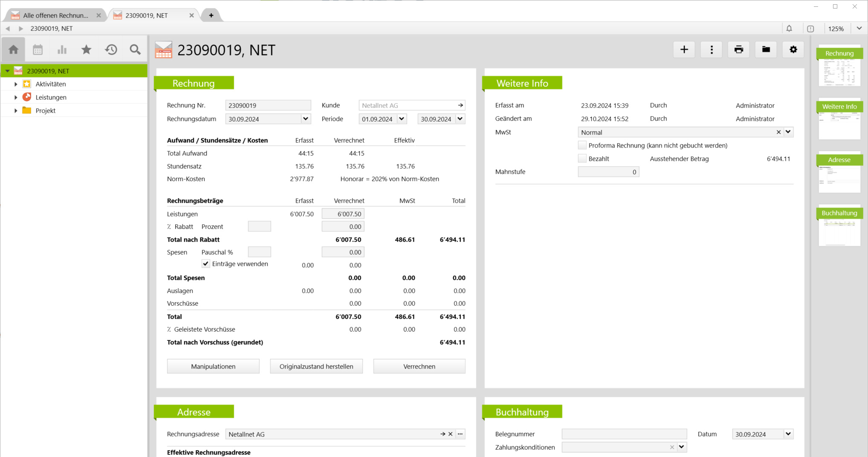Enable the Proforma Rechnung checkbox

point(582,145)
